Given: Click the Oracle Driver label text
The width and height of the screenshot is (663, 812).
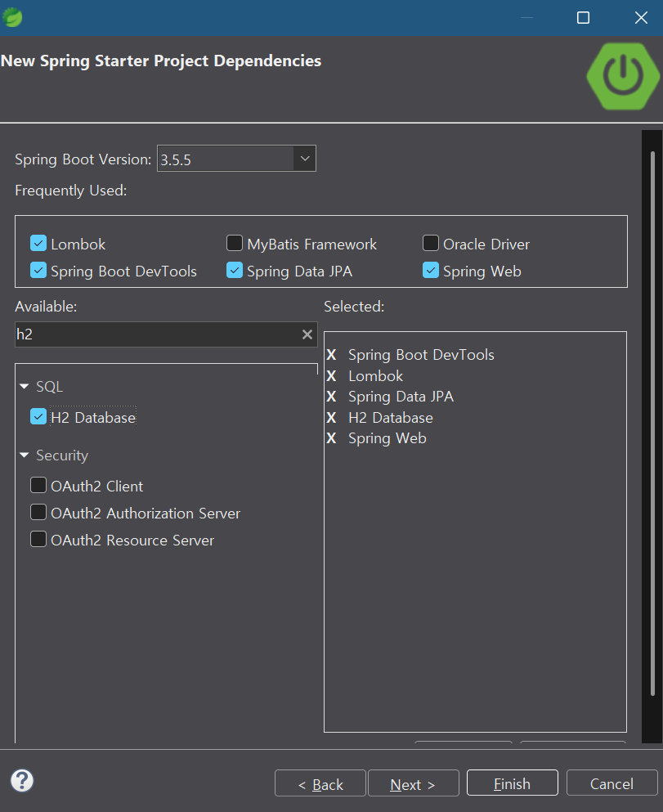Looking at the screenshot, I should (486, 244).
